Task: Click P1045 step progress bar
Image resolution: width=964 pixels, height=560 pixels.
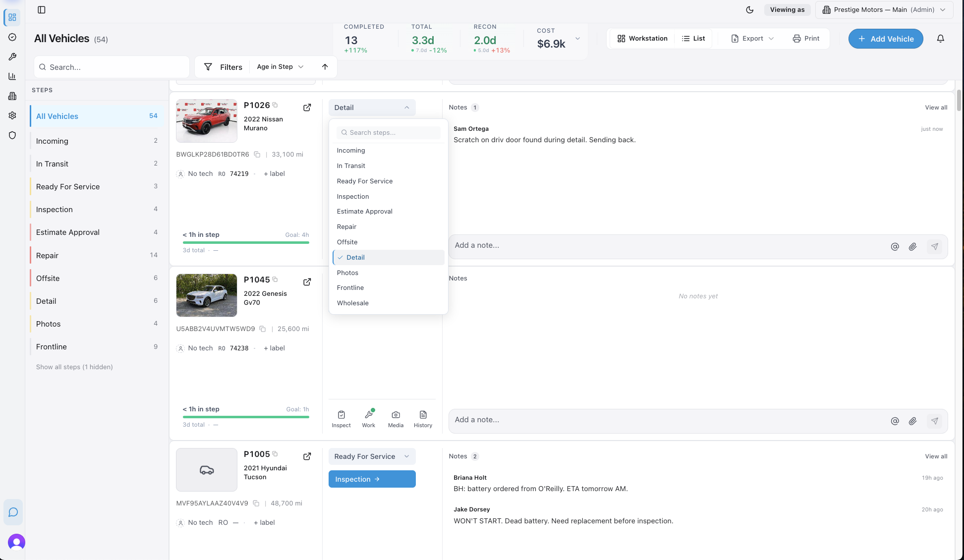Action: coord(246,417)
